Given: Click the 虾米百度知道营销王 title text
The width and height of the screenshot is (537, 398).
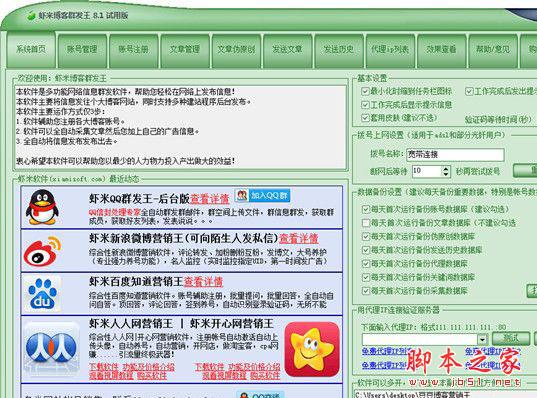Looking at the screenshot, I should tap(136, 282).
